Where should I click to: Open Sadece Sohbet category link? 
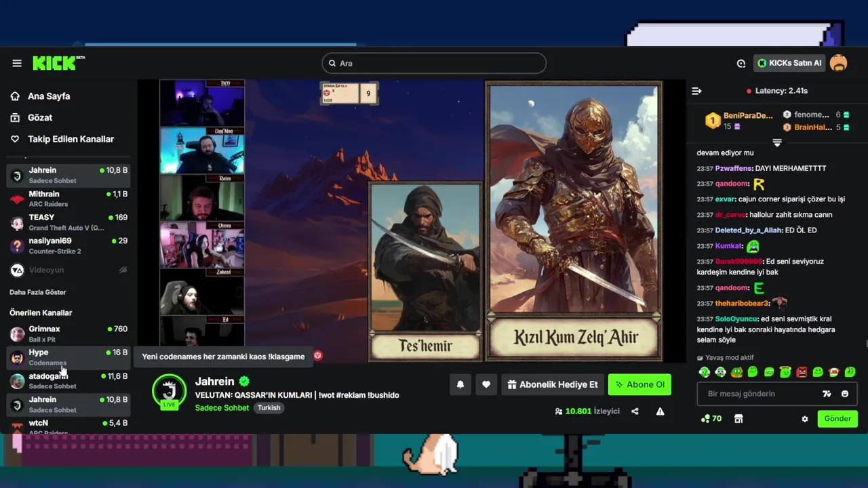[222, 408]
